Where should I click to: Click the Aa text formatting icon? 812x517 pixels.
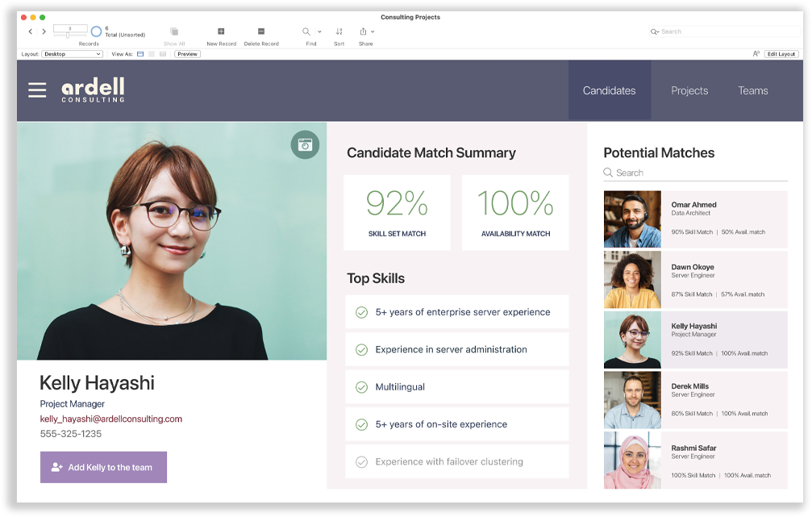click(756, 53)
